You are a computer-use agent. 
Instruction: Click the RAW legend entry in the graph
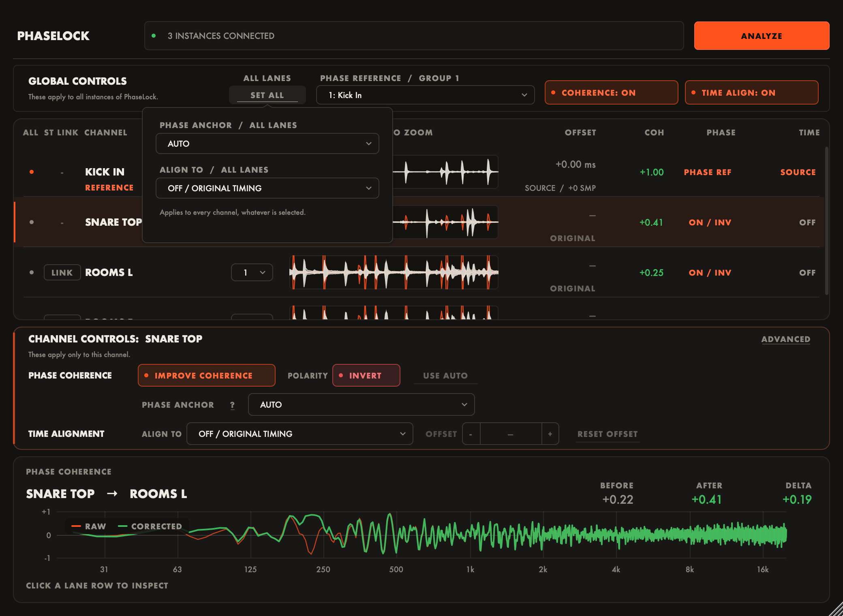pyautogui.click(x=89, y=526)
